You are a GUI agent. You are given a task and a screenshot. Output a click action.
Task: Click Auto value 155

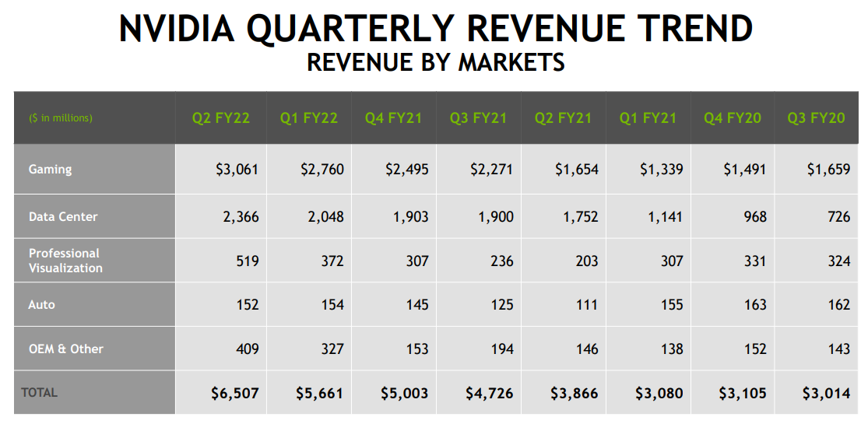click(672, 305)
